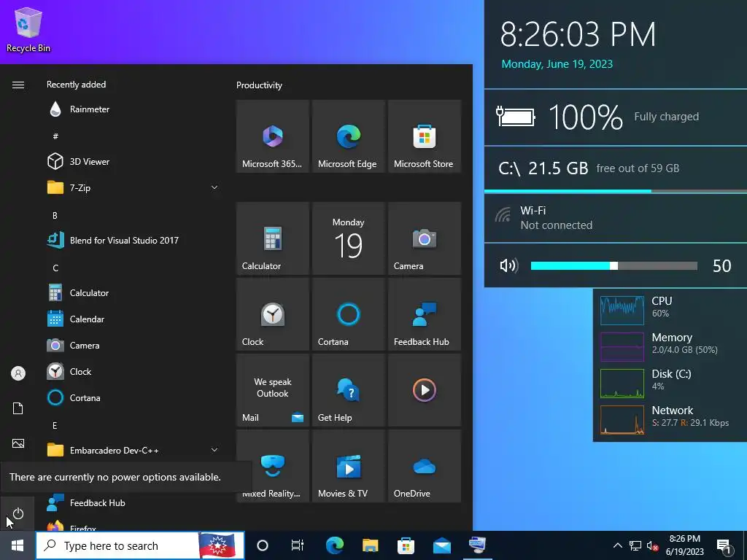This screenshot has height=560, width=747.
Task: Open Mail from the taskbar
Action: [x=441, y=545]
